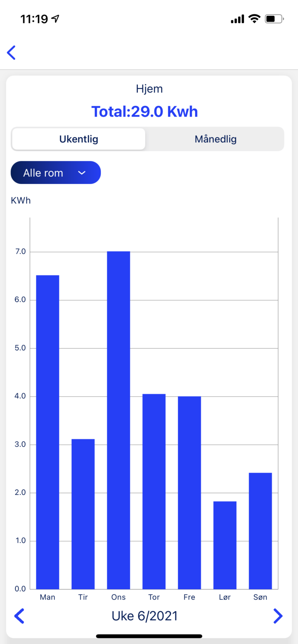The width and height of the screenshot is (298, 644).
Task: Go to previous week with left arrow
Action: 19,616
